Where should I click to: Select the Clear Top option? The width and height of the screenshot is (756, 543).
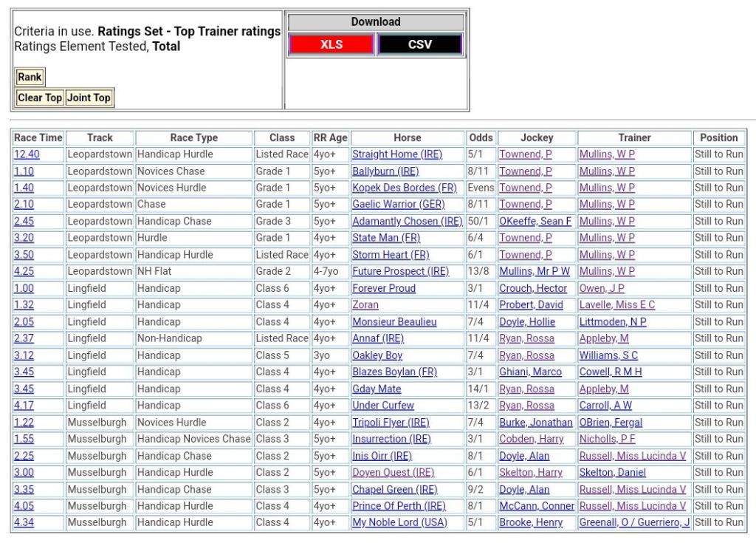tap(40, 98)
